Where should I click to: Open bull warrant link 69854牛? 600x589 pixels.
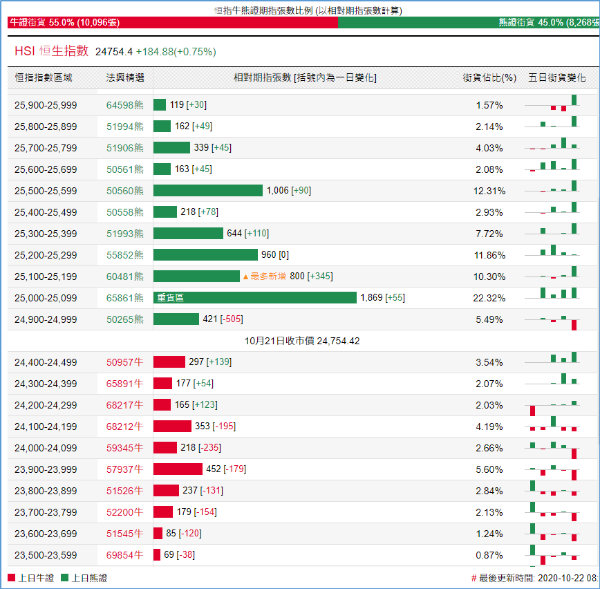[125, 555]
